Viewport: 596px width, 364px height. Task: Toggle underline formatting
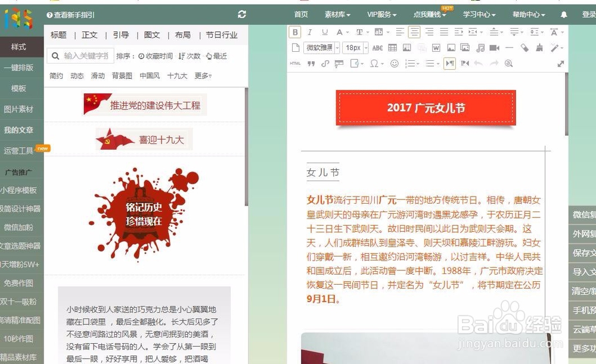click(325, 32)
